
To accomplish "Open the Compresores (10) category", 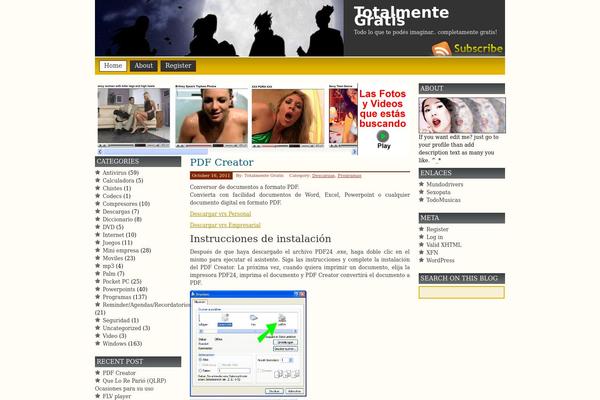I will 126,204.
